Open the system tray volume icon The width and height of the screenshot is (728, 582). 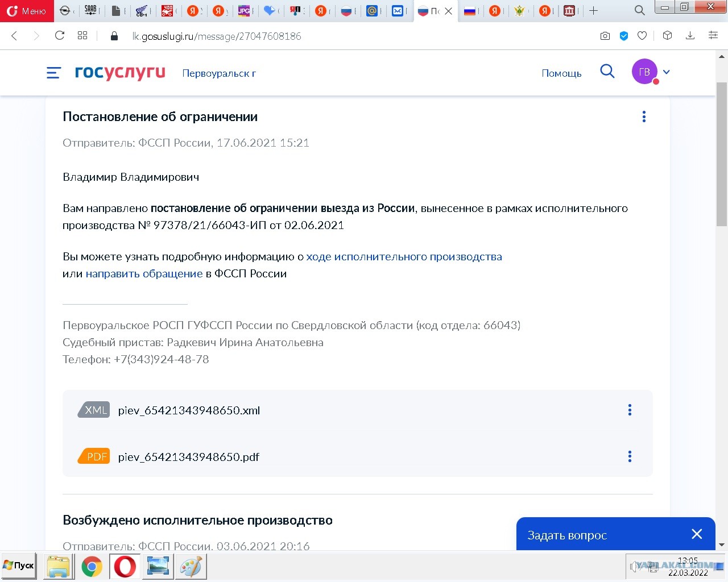tap(634, 567)
